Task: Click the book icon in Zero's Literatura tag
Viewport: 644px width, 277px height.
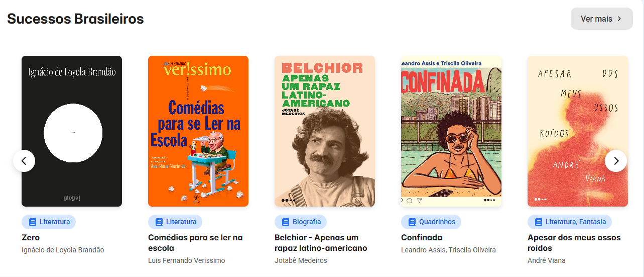Action: tap(33, 222)
